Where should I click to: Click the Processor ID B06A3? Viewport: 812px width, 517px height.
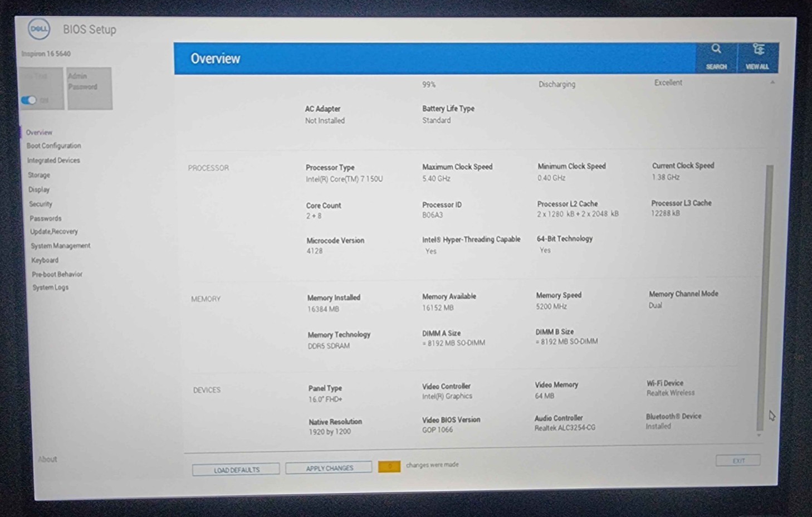click(433, 214)
